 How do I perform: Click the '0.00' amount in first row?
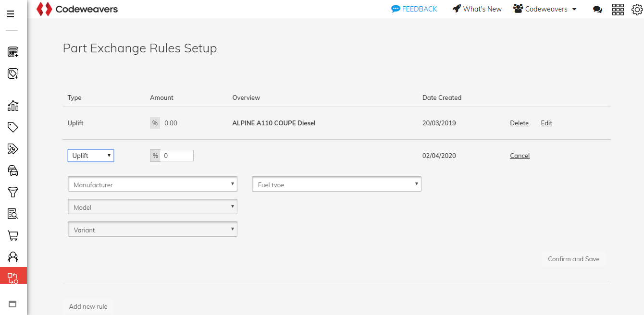pyautogui.click(x=171, y=123)
